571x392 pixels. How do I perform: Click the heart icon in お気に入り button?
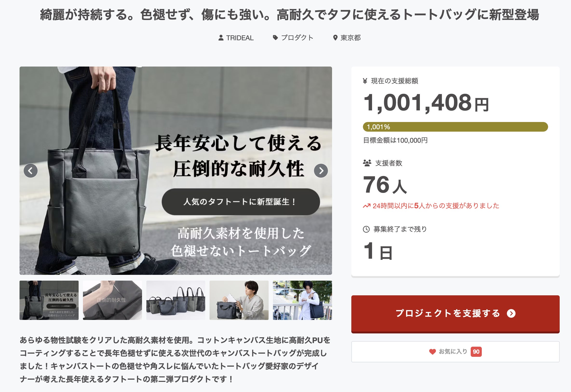coord(432,352)
